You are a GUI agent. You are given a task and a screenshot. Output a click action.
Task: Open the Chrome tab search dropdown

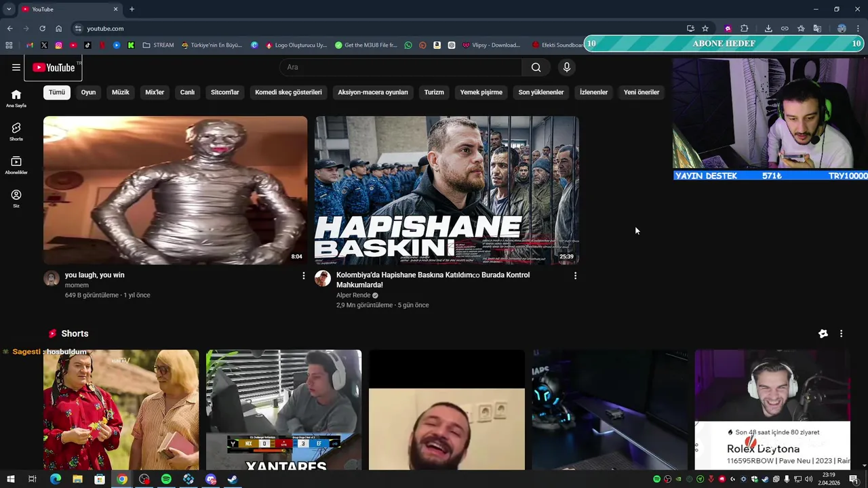9,9
